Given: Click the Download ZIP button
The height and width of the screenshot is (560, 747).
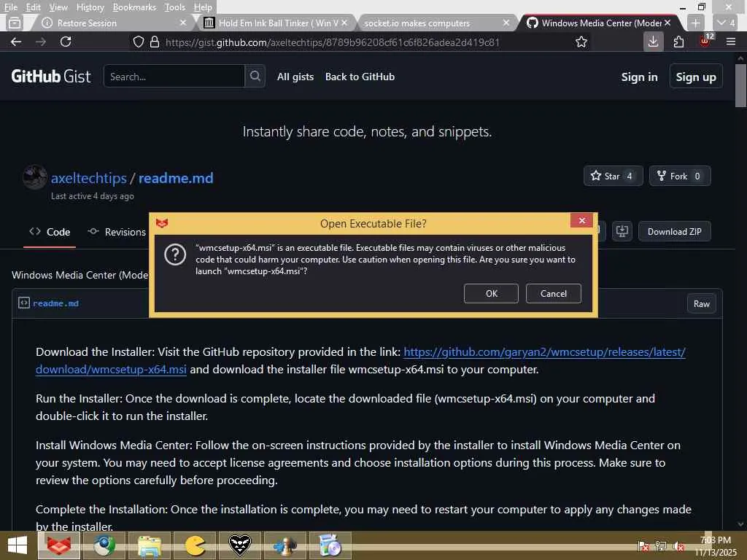Looking at the screenshot, I should pos(675,231).
